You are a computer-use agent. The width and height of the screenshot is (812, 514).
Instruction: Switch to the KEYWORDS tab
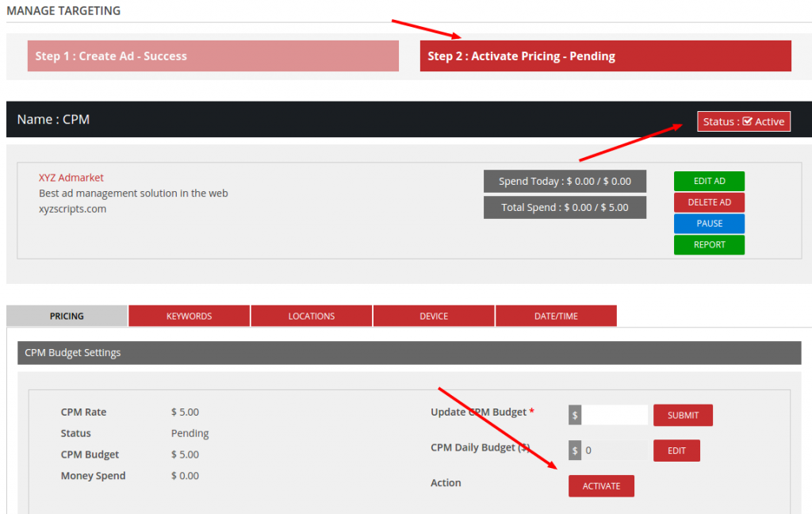[x=189, y=315]
